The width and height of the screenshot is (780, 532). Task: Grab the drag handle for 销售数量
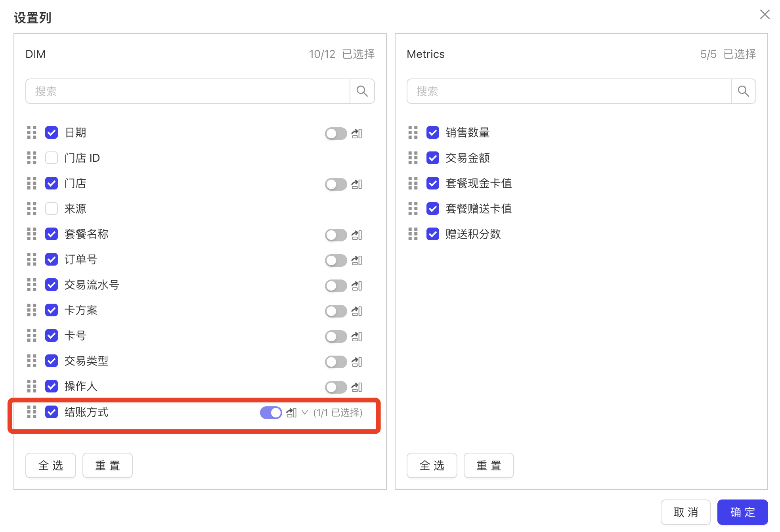pyautogui.click(x=413, y=132)
